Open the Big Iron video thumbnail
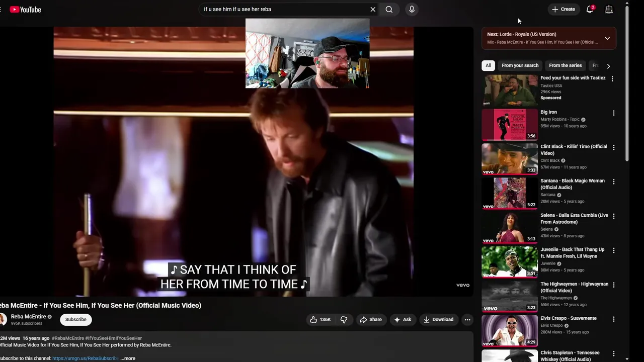The width and height of the screenshot is (644, 362). click(510, 124)
